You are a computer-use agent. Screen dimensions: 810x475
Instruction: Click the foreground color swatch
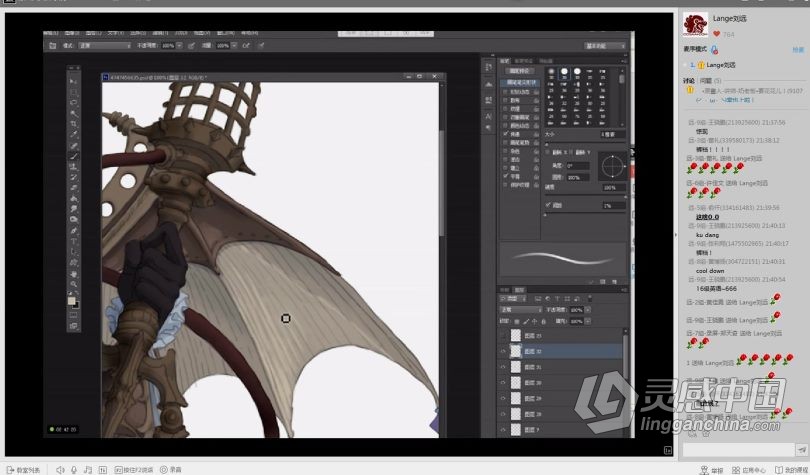pyautogui.click(x=71, y=300)
